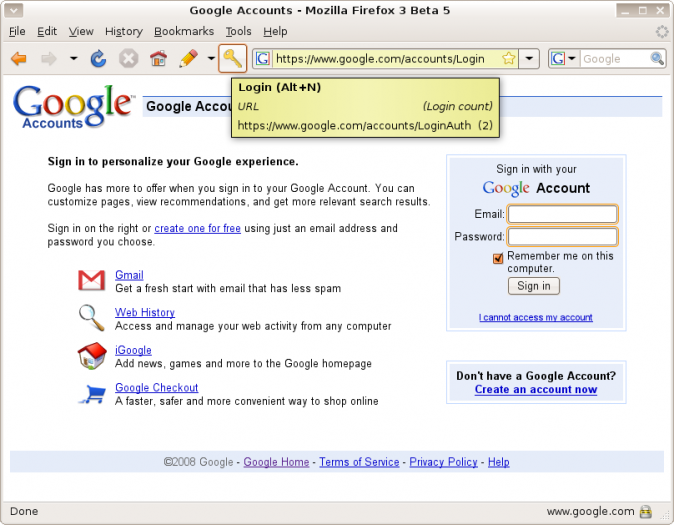This screenshot has width=674, height=525.
Task: Click the address bar URL text
Action: click(380, 59)
